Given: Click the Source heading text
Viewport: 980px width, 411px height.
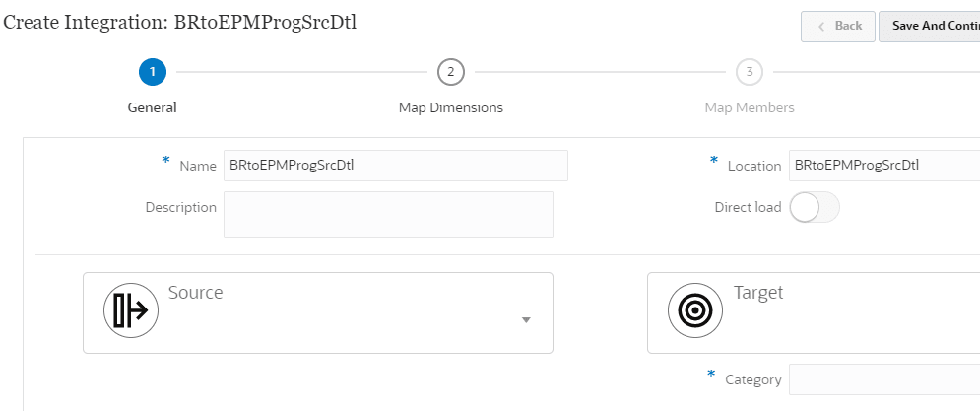Looking at the screenshot, I should (195, 293).
